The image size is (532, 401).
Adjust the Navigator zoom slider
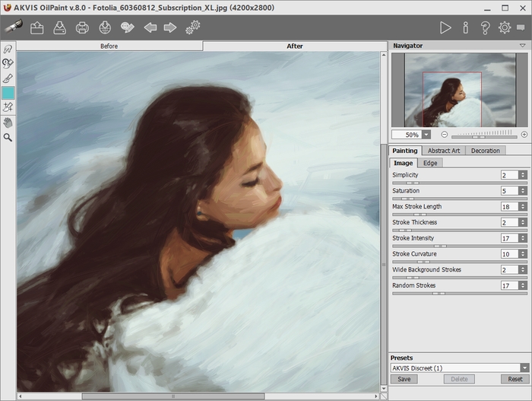coord(484,137)
